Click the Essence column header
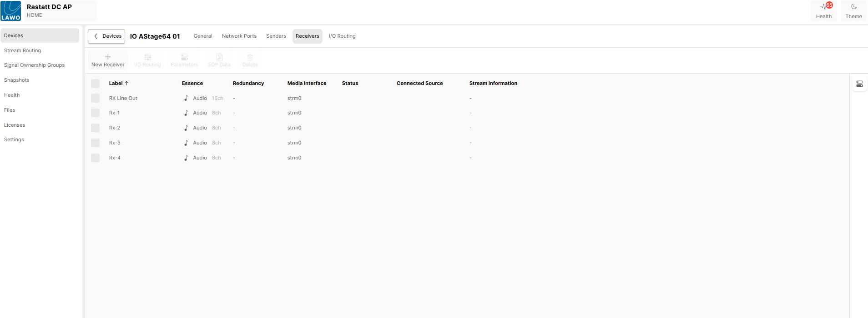This screenshot has width=868, height=318. pyautogui.click(x=192, y=83)
